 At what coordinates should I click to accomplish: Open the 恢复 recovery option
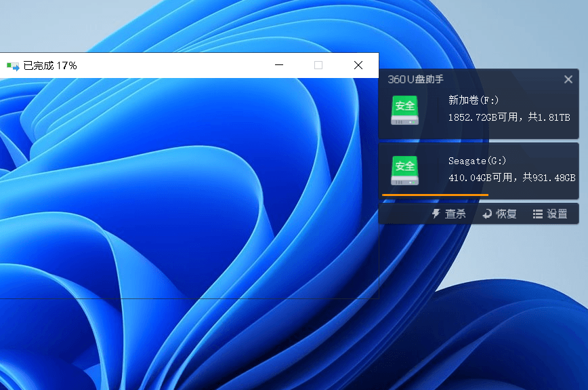499,214
